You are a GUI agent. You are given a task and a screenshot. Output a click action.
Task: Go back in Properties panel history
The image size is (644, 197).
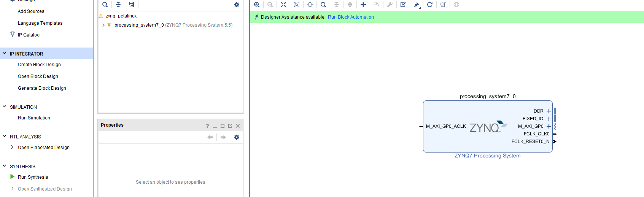pyautogui.click(x=210, y=137)
